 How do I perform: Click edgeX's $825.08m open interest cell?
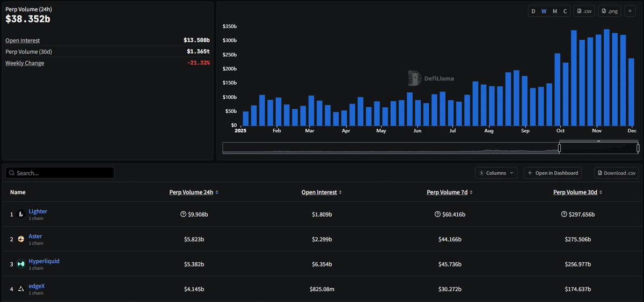point(322,289)
